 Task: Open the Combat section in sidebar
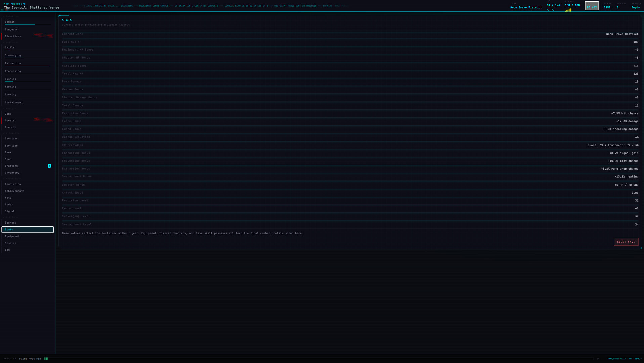10,22
